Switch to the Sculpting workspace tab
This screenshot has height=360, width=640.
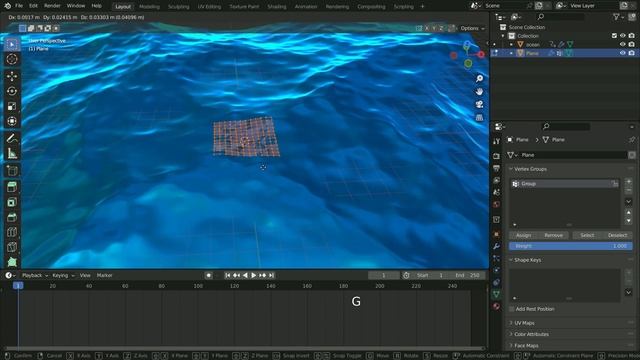[178, 7]
